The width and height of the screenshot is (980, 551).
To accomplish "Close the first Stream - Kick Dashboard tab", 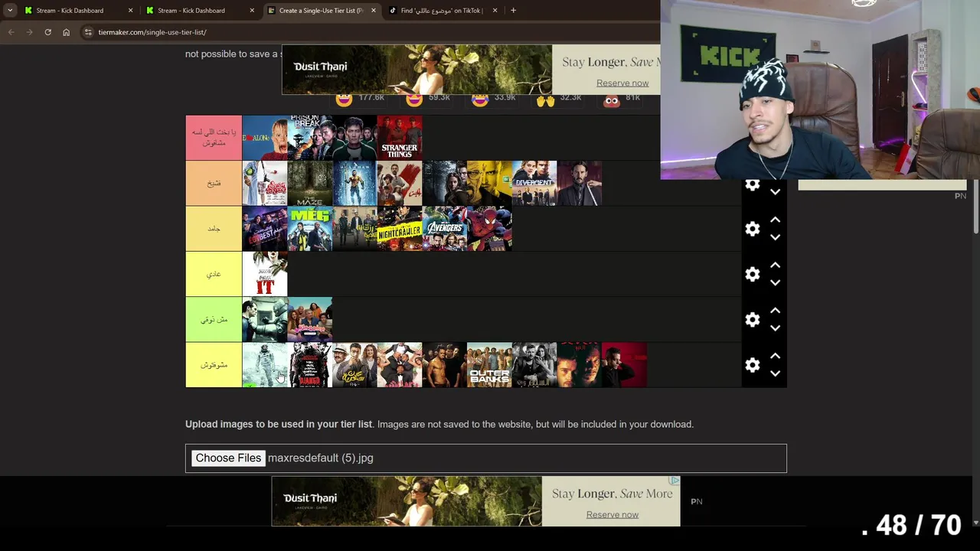I will click(130, 11).
